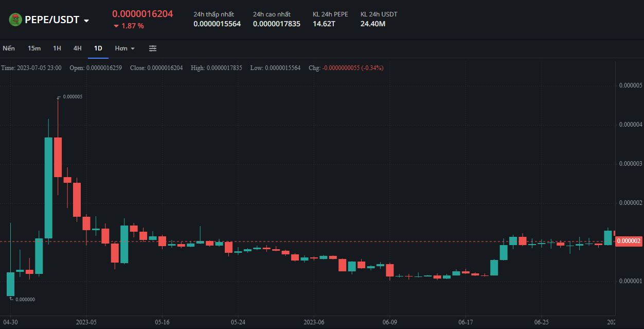Screen dimensions: 644x329
Task: Click the tall red candle under the 0.000005 marker
Action: pos(58,157)
